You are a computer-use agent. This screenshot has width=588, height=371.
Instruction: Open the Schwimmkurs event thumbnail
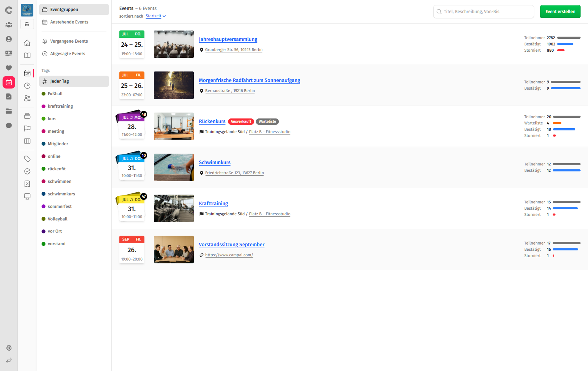174,167
